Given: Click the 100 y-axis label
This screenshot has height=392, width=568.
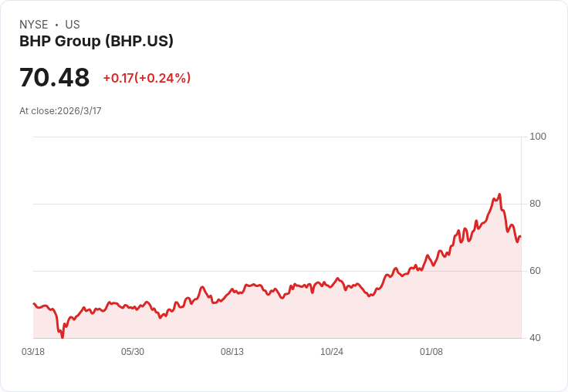Looking at the screenshot, I should coord(538,137).
